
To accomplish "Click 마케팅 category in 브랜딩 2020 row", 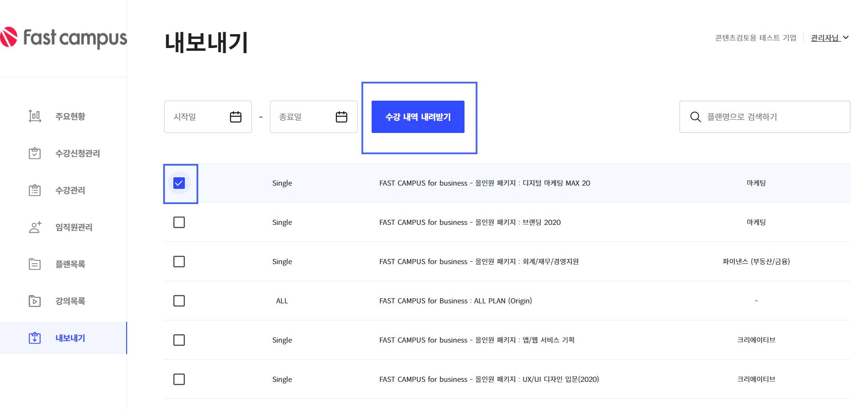I will coord(756,223).
